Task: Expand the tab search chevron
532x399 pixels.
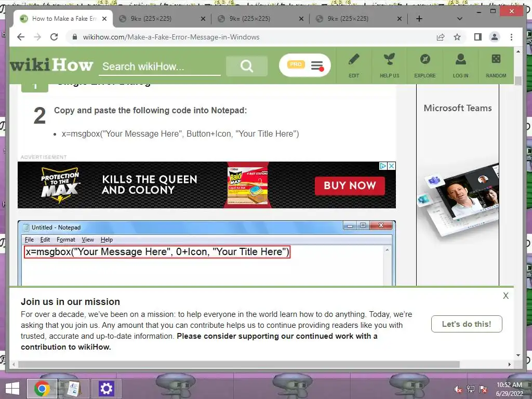Action: click(x=459, y=19)
